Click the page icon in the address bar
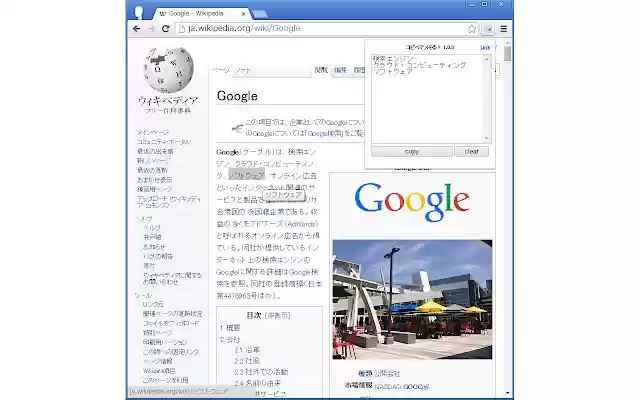The height and width of the screenshot is (400, 640). coord(182,29)
